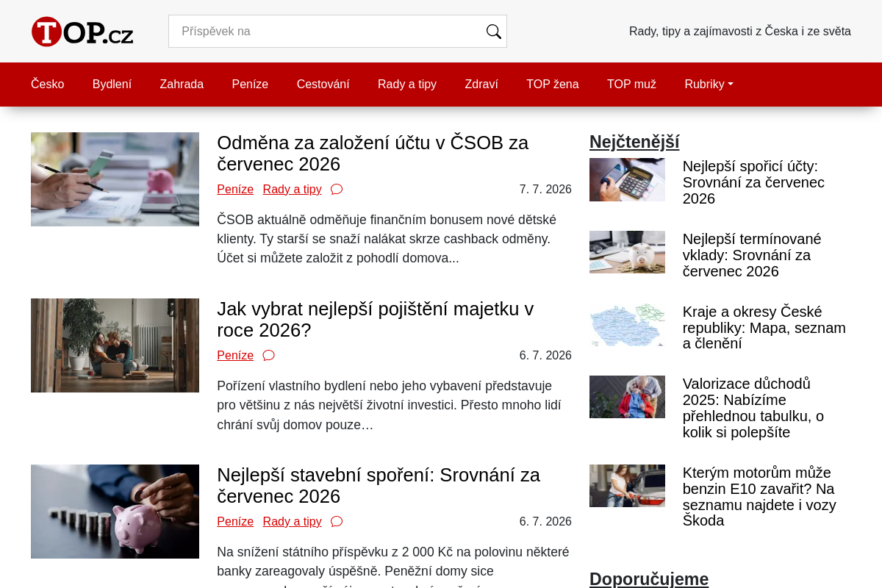
Task: Open the TOP muž menu section
Action: [x=631, y=84]
